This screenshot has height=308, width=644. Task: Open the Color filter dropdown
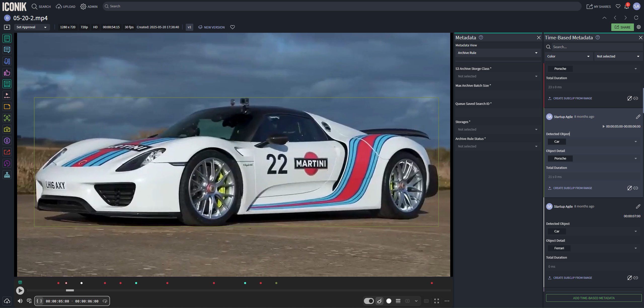569,56
